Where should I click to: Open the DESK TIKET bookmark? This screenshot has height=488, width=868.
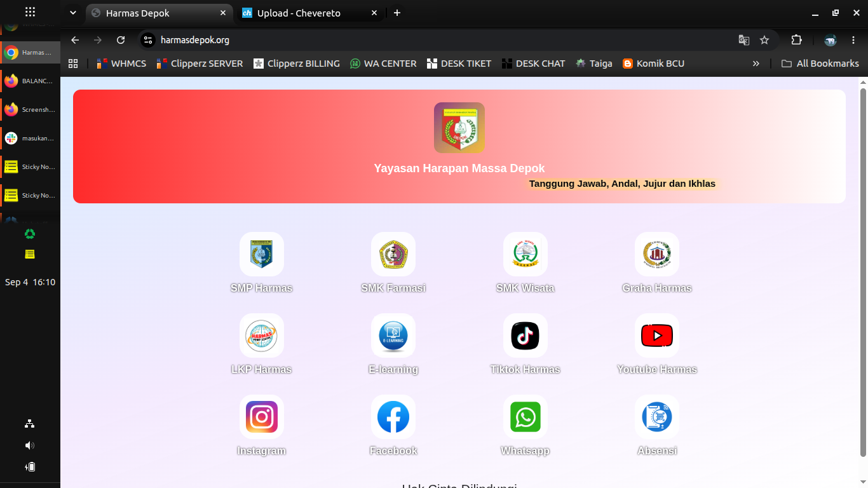(459, 64)
